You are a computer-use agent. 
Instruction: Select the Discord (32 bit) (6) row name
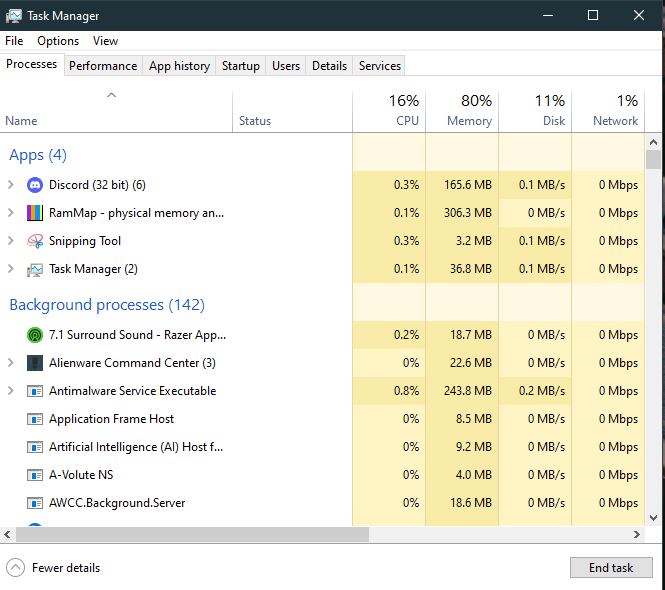(97, 185)
